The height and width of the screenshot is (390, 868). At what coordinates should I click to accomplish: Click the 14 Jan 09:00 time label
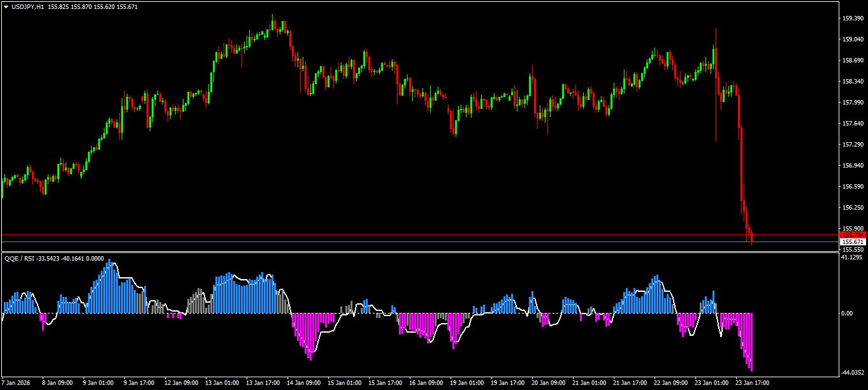pos(304,383)
